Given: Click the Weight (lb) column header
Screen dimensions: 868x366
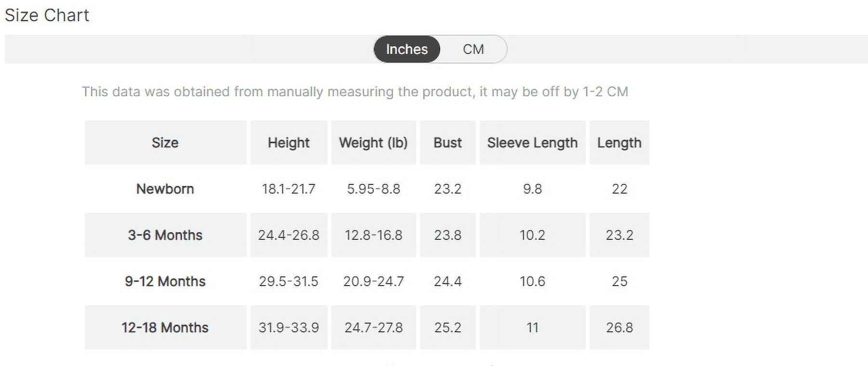Looking at the screenshot, I should coord(373,143).
